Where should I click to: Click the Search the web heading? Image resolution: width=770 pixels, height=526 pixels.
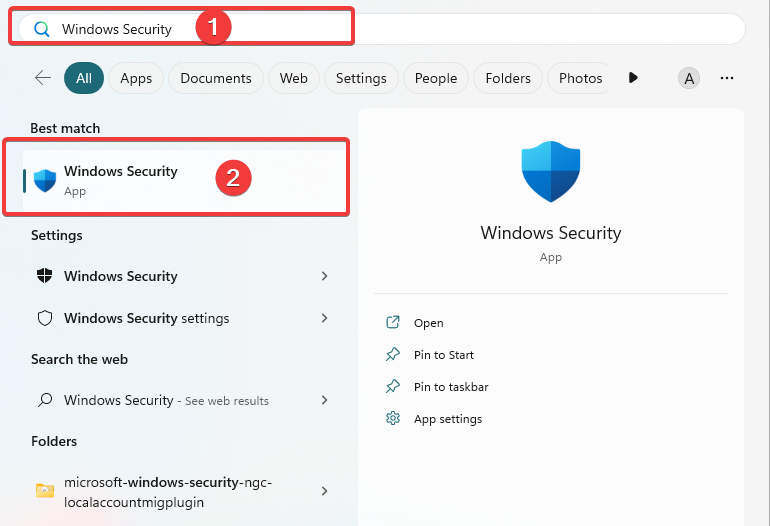pos(80,360)
